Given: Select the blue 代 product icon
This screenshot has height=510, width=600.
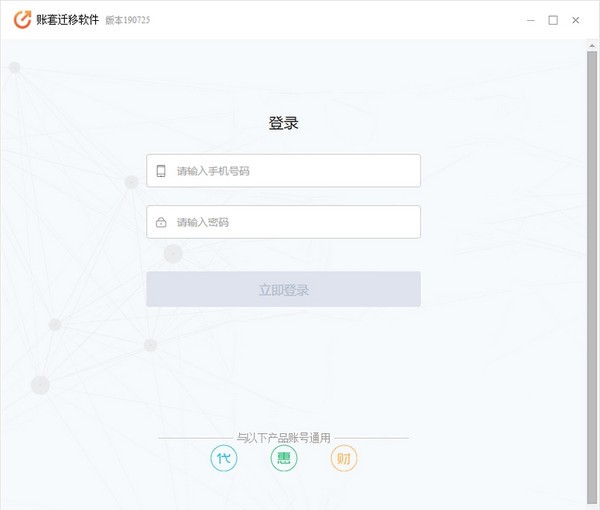Looking at the screenshot, I should pos(224,459).
